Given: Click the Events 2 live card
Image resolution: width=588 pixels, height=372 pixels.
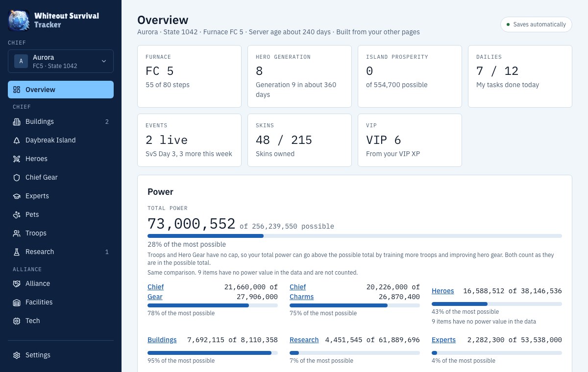Looking at the screenshot, I should coord(189,140).
